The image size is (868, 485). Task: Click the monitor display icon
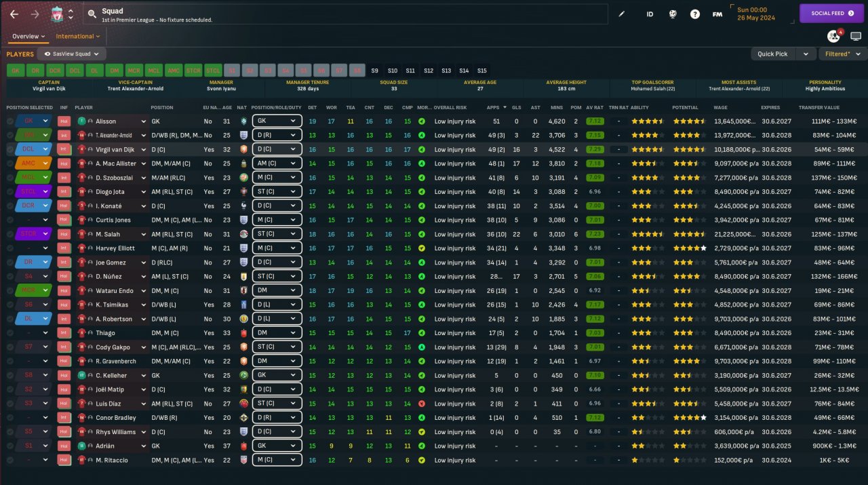coord(856,36)
